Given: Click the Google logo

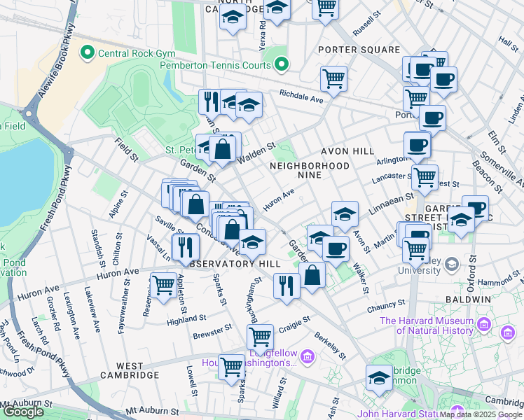Looking at the screenshot, I should tap(24, 412).
